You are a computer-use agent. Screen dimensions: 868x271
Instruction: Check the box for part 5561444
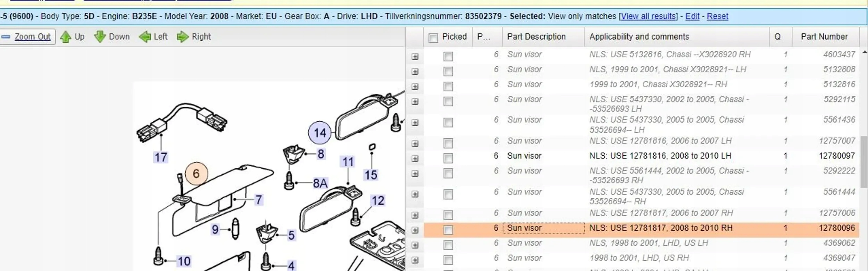[x=448, y=194]
